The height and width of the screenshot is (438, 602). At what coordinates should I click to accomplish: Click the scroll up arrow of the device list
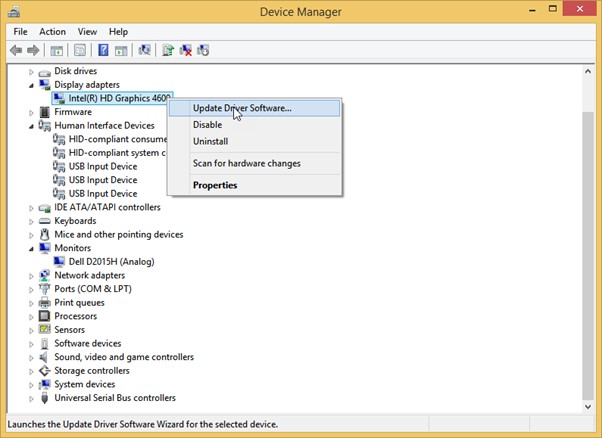(x=588, y=71)
